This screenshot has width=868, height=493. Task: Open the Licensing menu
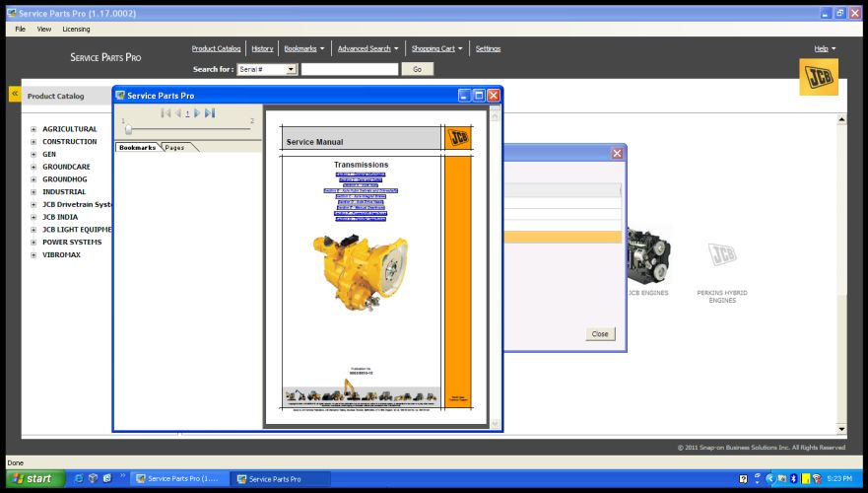pyautogui.click(x=77, y=29)
